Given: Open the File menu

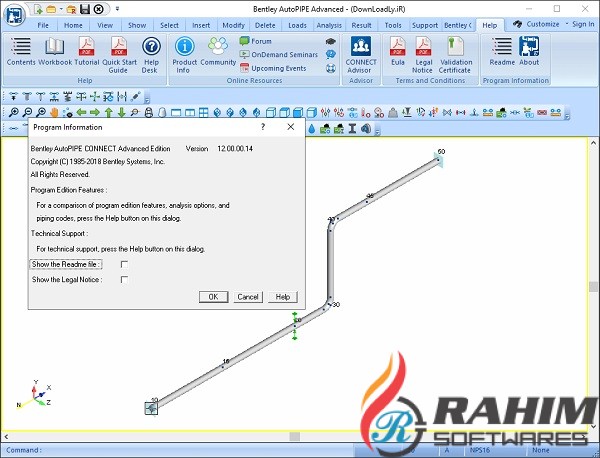Looking at the screenshot, I should point(43,25).
